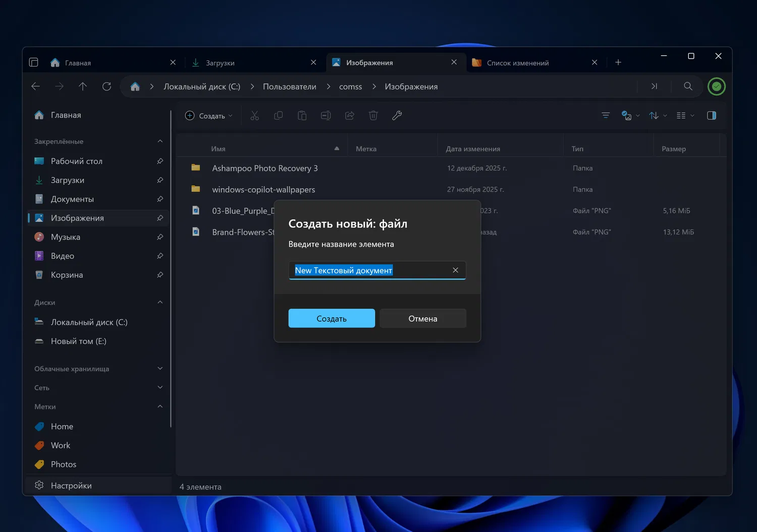The image size is (757, 532).
Task: Sort by the Размер column header
Action: click(674, 149)
